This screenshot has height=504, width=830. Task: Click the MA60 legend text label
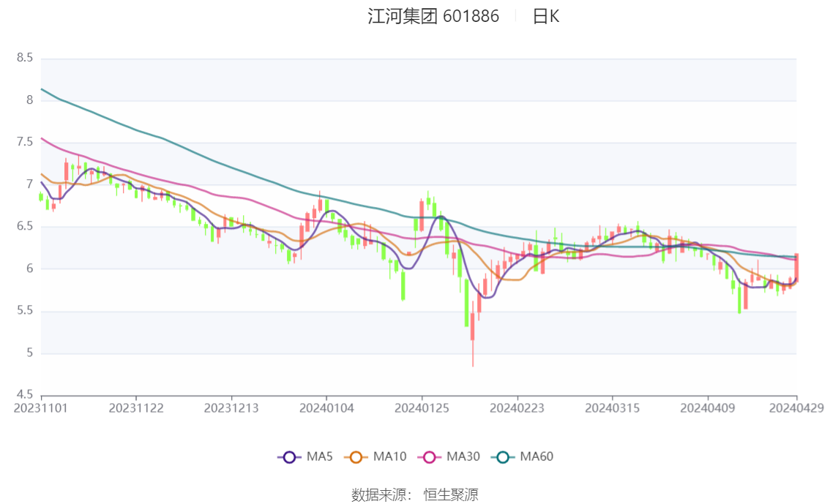(x=536, y=457)
